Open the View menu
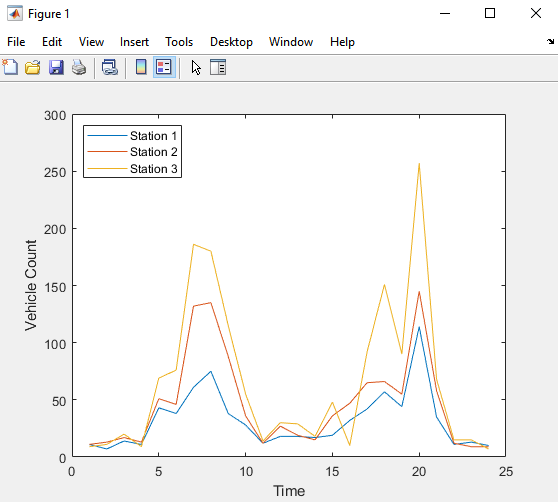Viewport: 558px width, 502px height. click(91, 42)
